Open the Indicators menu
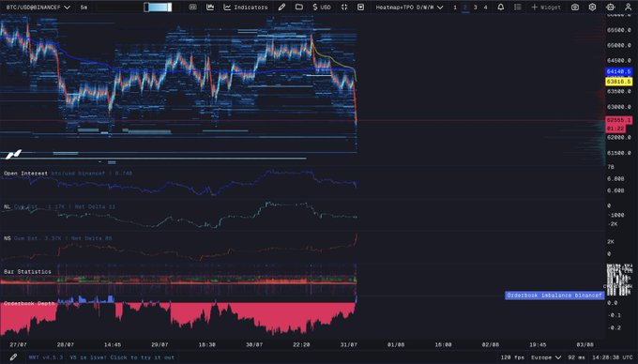 pyautogui.click(x=246, y=8)
